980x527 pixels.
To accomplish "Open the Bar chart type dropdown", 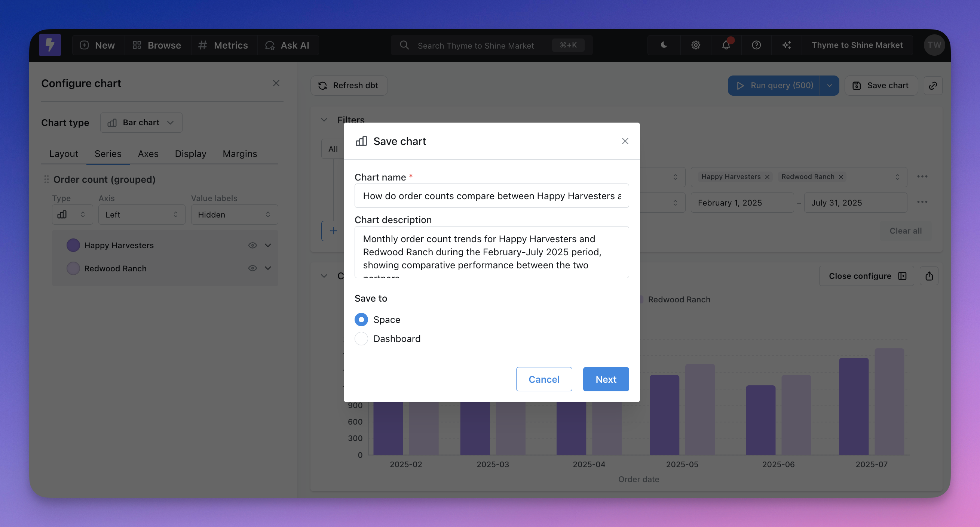I will 141,123.
